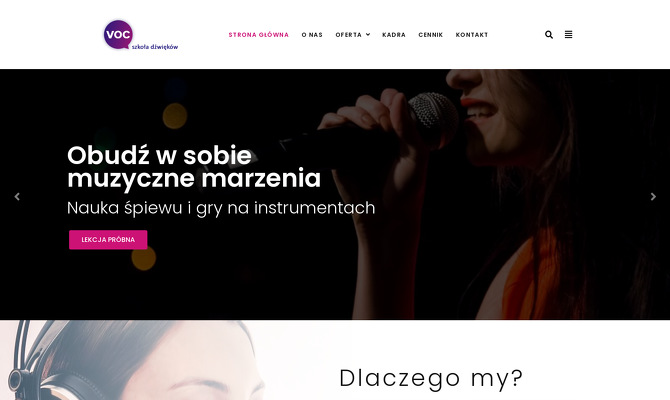Go to the Kontakt page

pyautogui.click(x=472, y=35)
